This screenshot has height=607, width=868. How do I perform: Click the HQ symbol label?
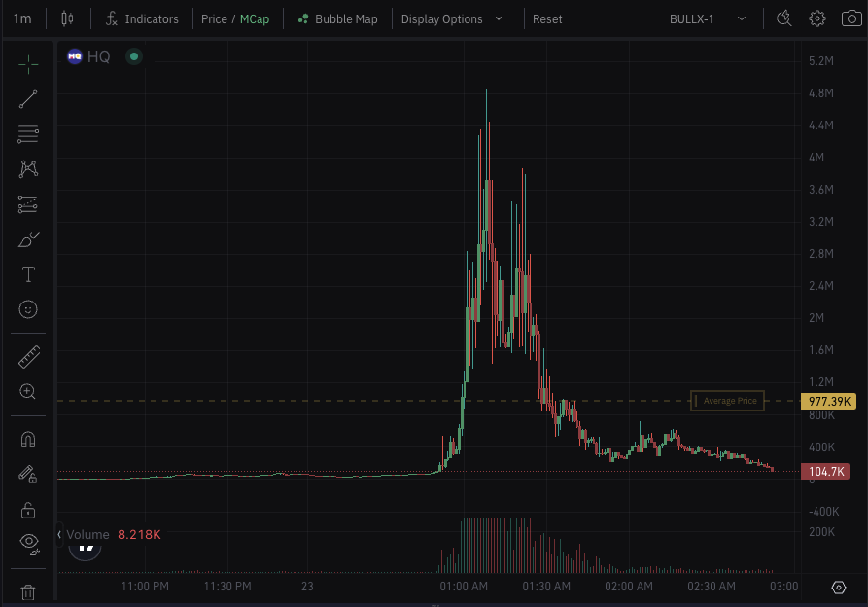point(98,56)
